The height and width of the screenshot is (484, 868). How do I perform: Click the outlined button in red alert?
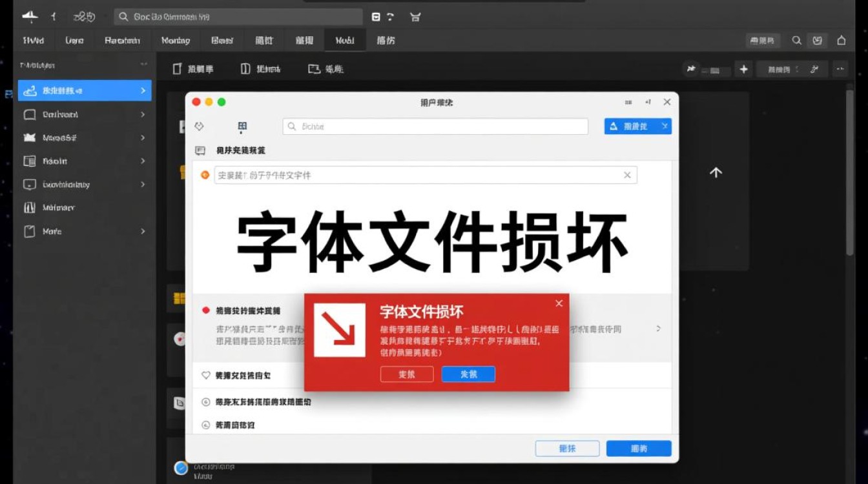pos(407,374)
